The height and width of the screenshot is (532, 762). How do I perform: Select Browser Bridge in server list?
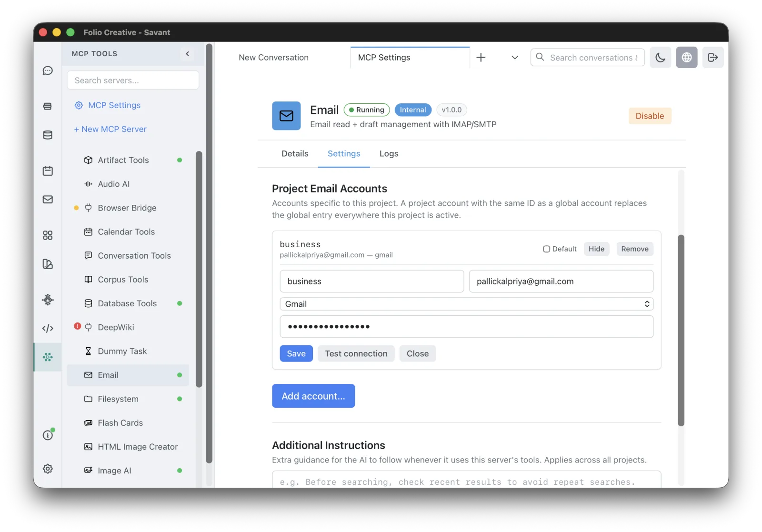coord(127,208)
